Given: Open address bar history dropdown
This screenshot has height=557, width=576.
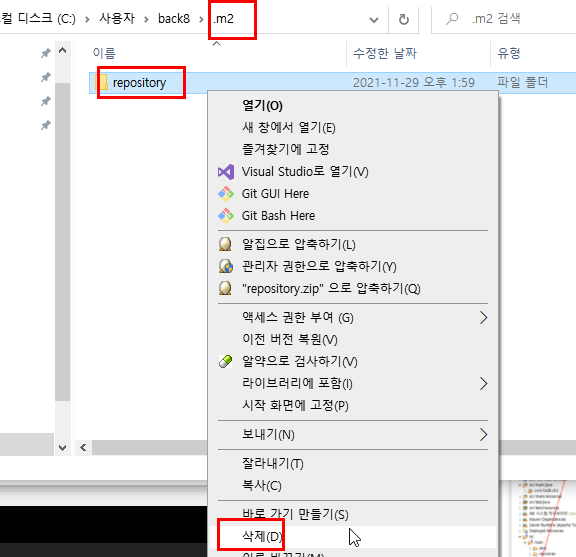Looking at the screenshot, I should pyautogui.click(x=374, y=19).
